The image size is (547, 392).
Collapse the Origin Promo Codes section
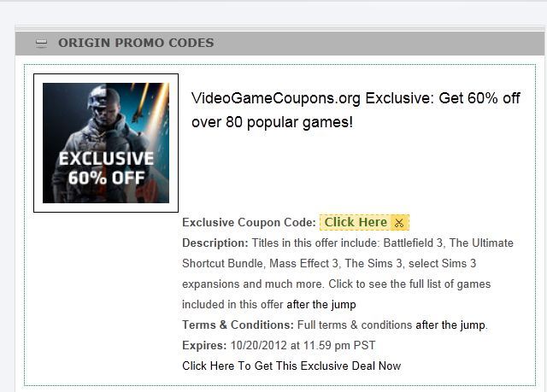coord(41,43)
